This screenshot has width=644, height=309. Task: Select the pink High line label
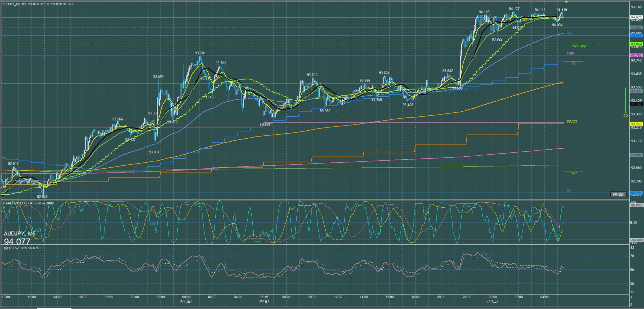tap(570, 53)
